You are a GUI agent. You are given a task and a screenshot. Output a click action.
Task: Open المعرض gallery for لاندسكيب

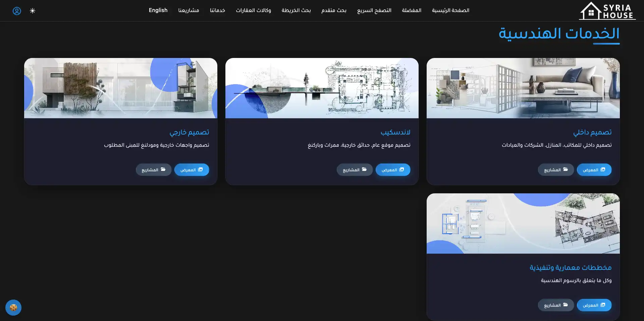pyautogui.click(x=393, y=170)
